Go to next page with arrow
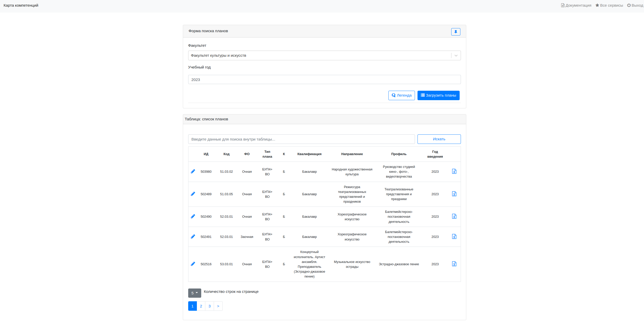The height and width of the screenshot is (323, 644). 218,306
